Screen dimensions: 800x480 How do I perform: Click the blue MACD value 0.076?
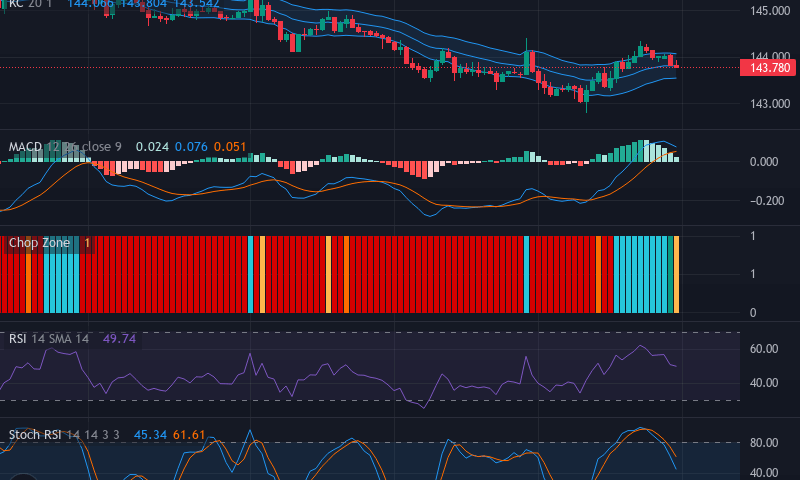191,147
